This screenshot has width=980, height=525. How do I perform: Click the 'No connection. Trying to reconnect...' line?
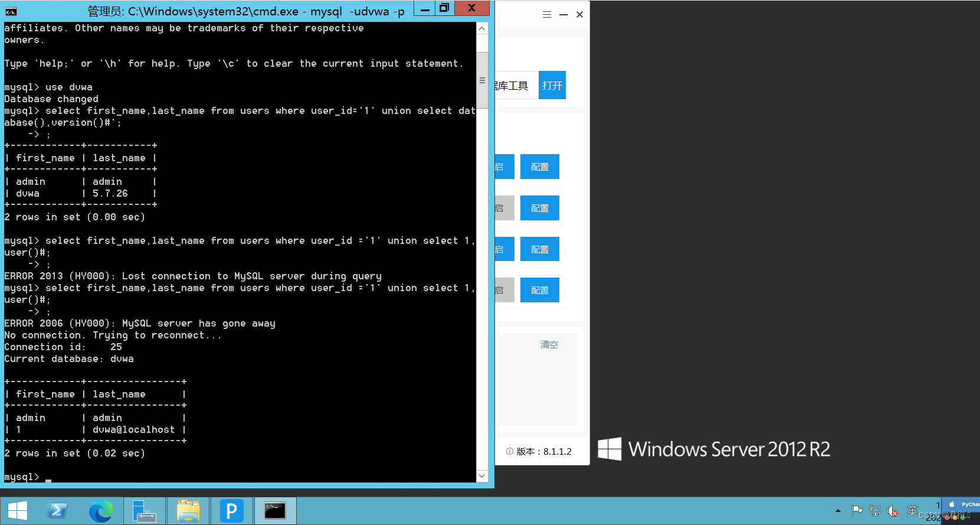point(113,335)
